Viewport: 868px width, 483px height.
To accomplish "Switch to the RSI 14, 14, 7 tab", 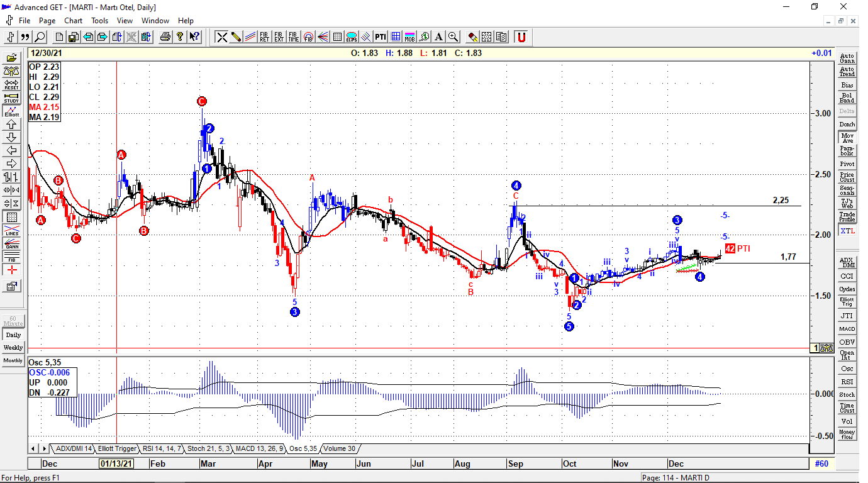I will pyautogui.click(x=162, y=448).
